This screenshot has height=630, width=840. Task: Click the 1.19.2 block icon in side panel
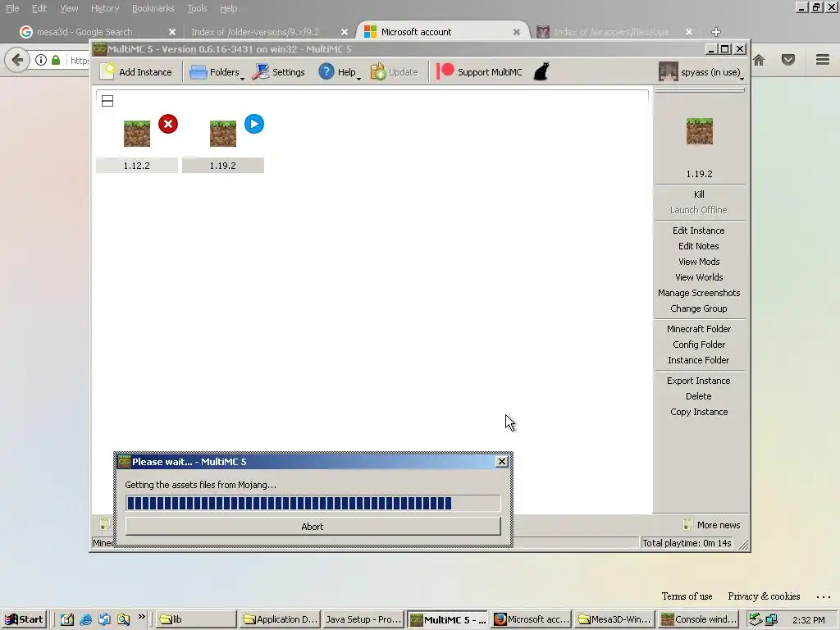click(699, 131)
